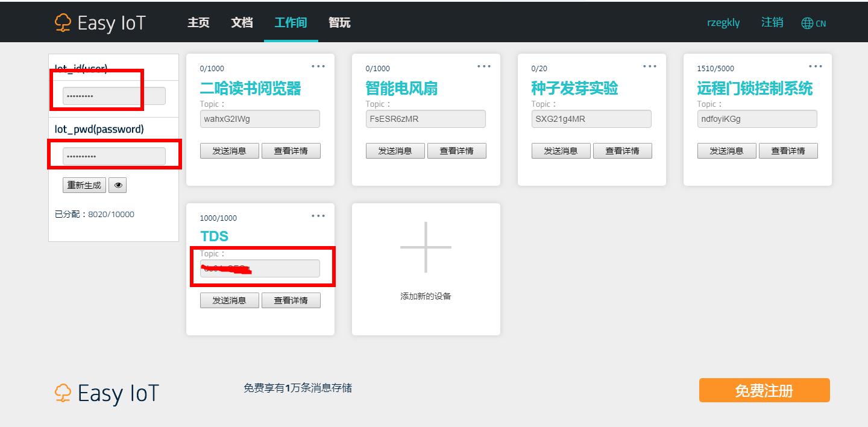
Task: Click 查看详情 on TDS card
Action: tap(291, 300)
